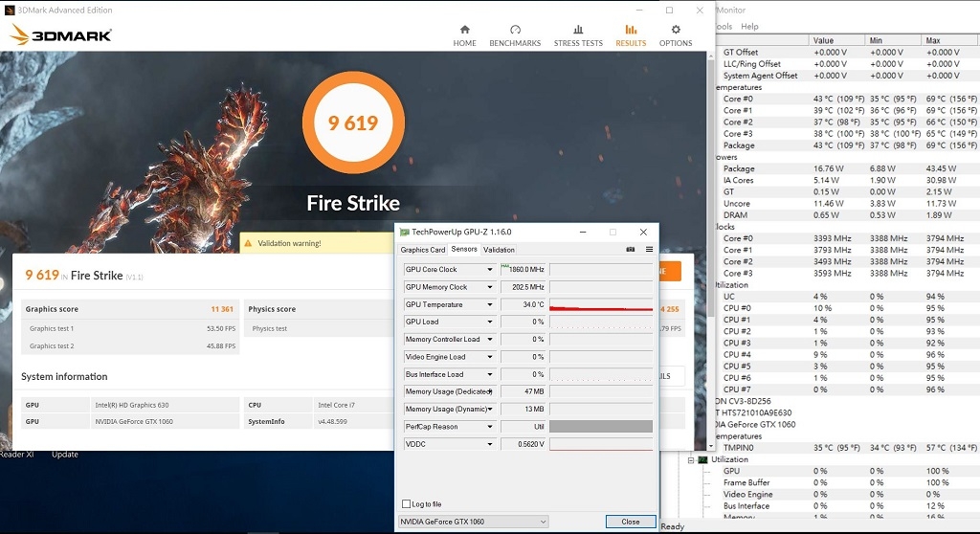Select the Package power row 16.76 W

tap(847, 168)
